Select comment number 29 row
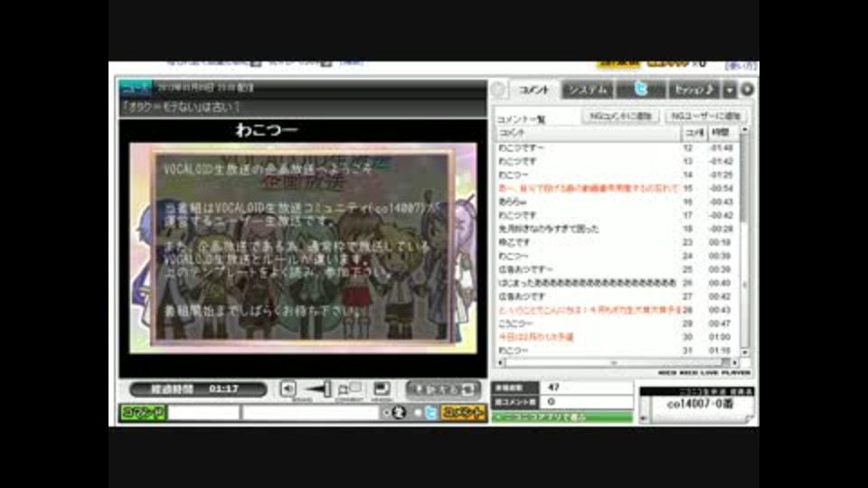 617,324
